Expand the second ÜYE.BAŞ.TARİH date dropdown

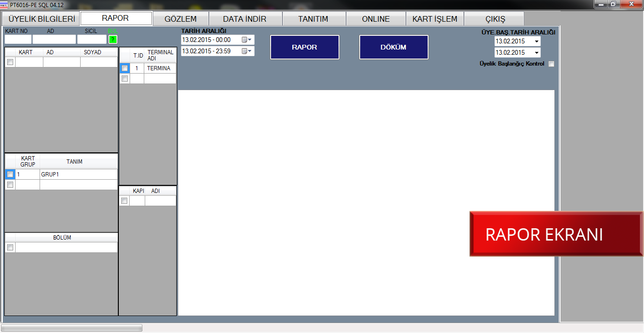pyautogui.click(x=537, y=53)
